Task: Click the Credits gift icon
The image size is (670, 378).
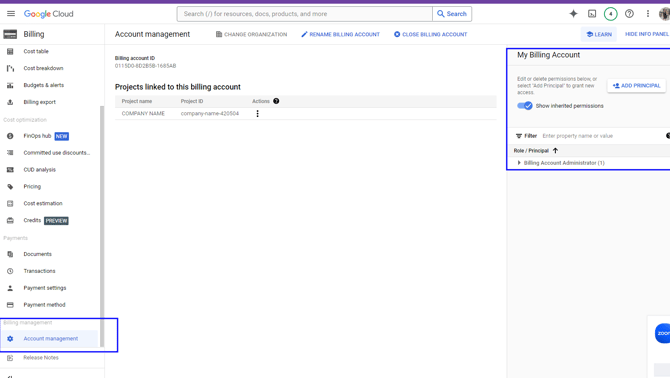Action: click(10, 220)
